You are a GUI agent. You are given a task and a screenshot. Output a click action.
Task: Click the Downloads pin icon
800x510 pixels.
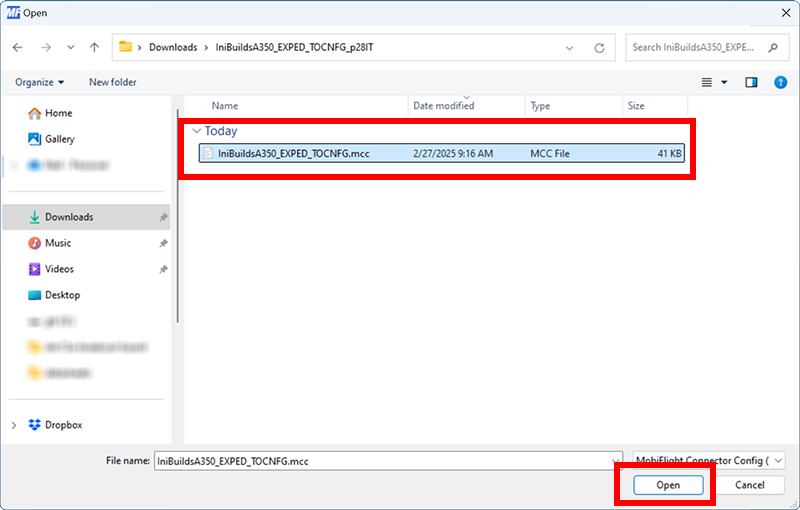tap(163, 217)
